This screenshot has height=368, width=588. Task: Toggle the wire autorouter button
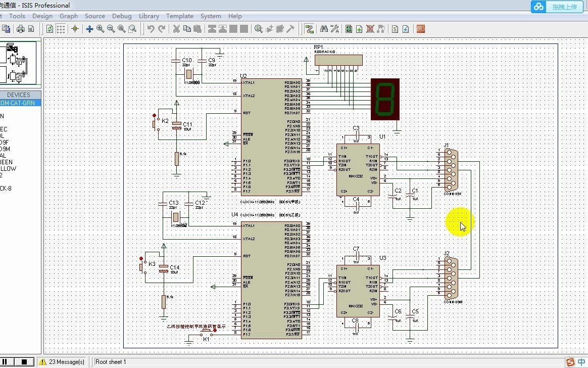pyautogui.click(x=309, y=29)
